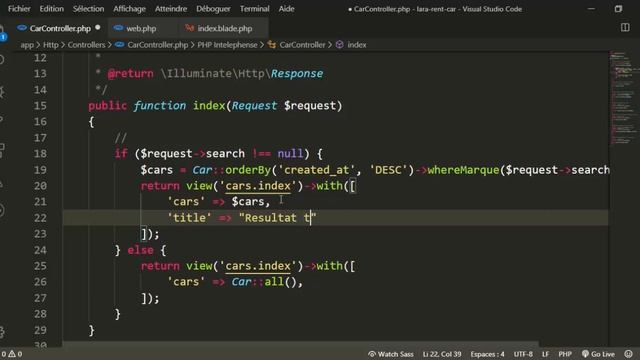The height and width of the screenshot is (360, 640).
Task: Click the class icon in the breadcrumb
Action: [272, 45]
